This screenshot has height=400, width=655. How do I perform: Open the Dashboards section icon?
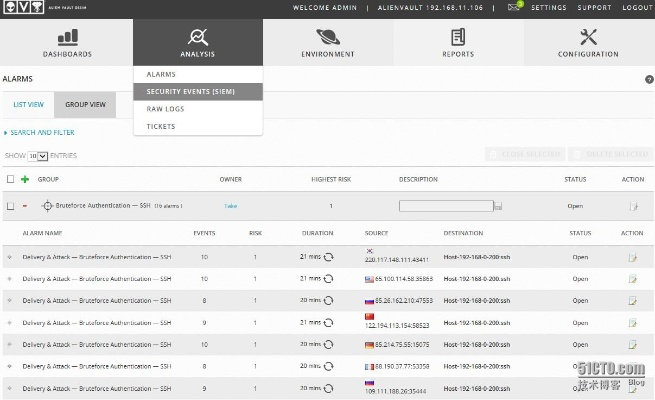point(67,37)
